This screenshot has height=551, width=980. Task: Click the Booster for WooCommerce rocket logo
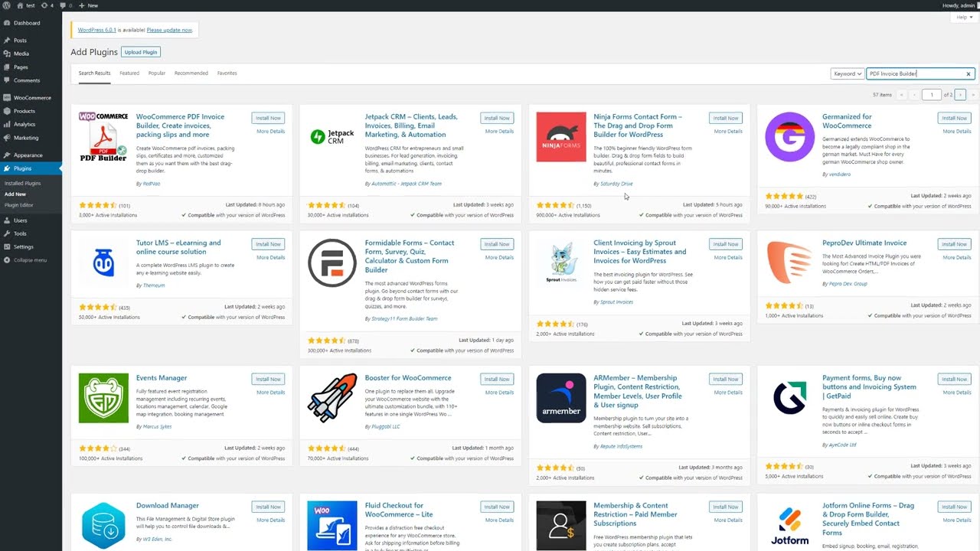(332, 398)
